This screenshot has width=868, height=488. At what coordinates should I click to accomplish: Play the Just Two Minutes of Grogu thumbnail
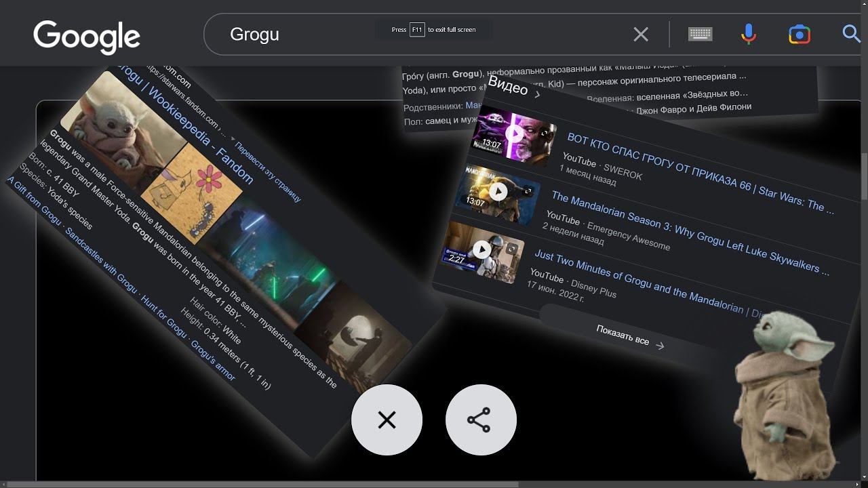coord(482,251)
